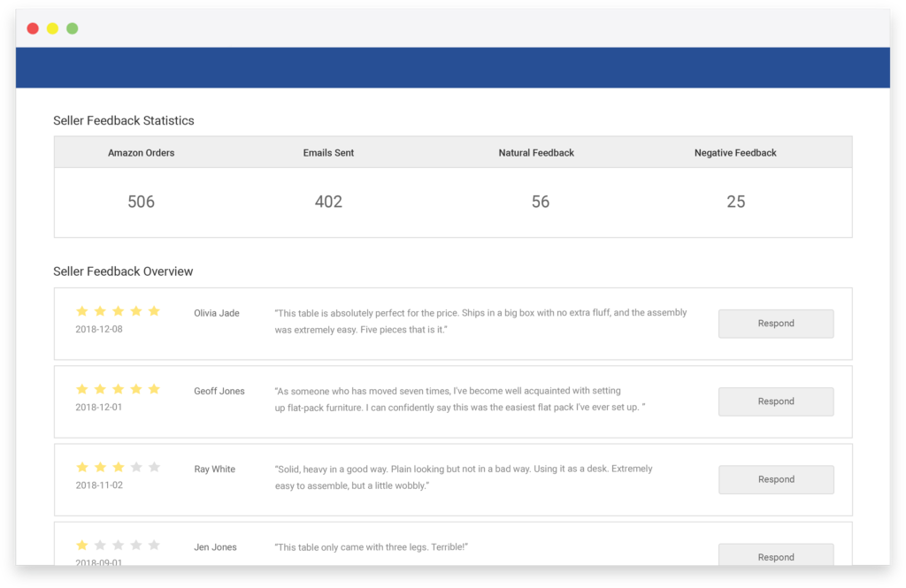Click the reviewer name Ray White

click(x=214, y=469)
